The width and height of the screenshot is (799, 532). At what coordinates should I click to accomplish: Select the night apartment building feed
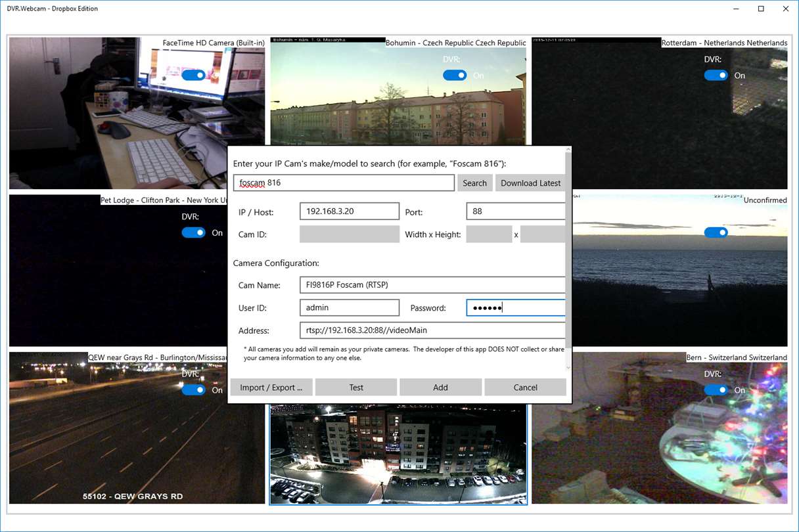point(398,454)
